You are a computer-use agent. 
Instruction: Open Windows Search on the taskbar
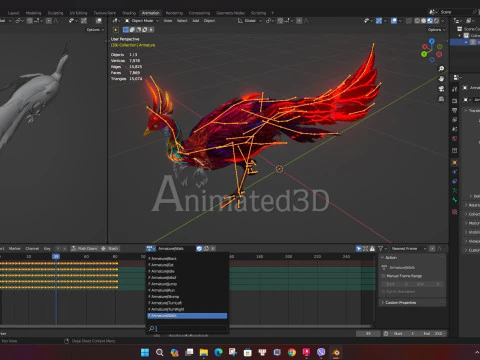tap(160, 352)
